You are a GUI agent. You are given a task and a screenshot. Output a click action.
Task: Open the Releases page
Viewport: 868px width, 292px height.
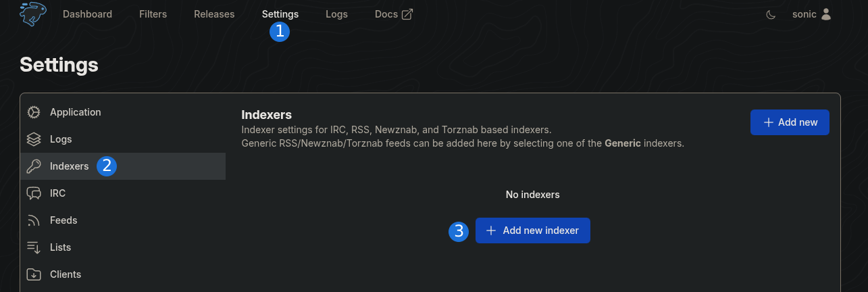[x=214, y=14]
